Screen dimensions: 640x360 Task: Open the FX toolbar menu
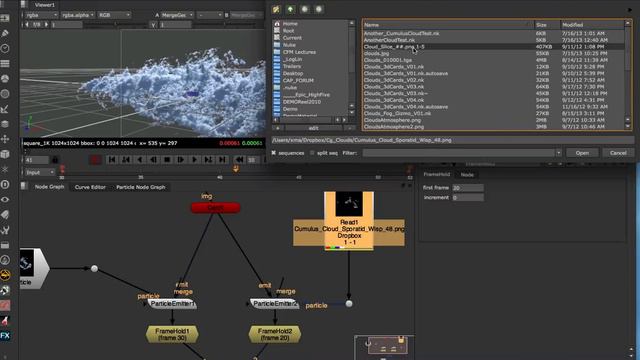point(5,336)
